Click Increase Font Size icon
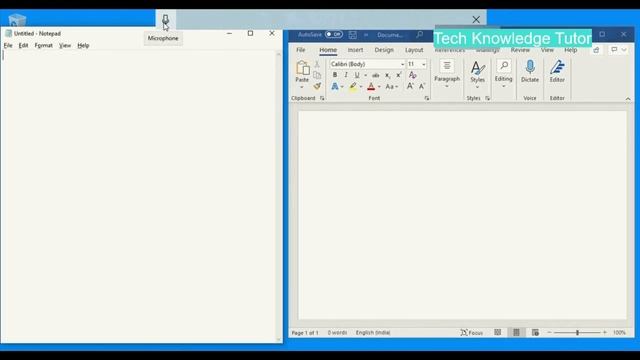Viewport: 640px width, 360px height. [x=410, y=86]
